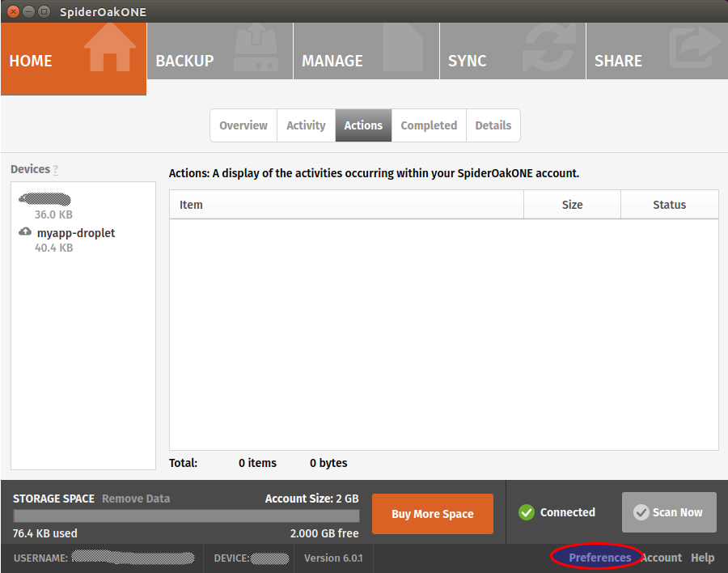Click the green Connected status icon

click(527, 512)
